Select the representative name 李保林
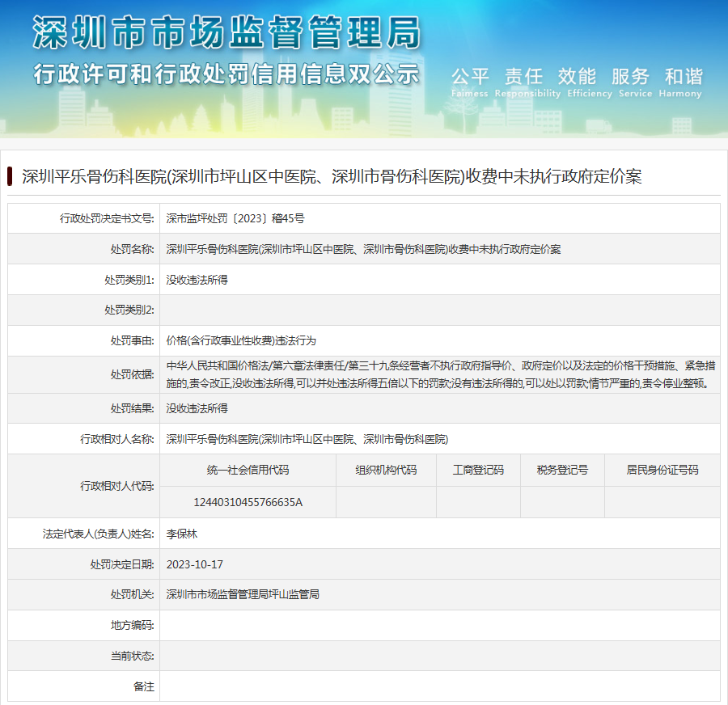 tap(181, 534)
